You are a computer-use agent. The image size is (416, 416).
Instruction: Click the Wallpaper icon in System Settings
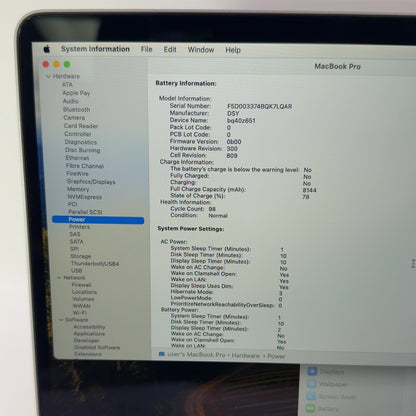(x=312, y=384)
